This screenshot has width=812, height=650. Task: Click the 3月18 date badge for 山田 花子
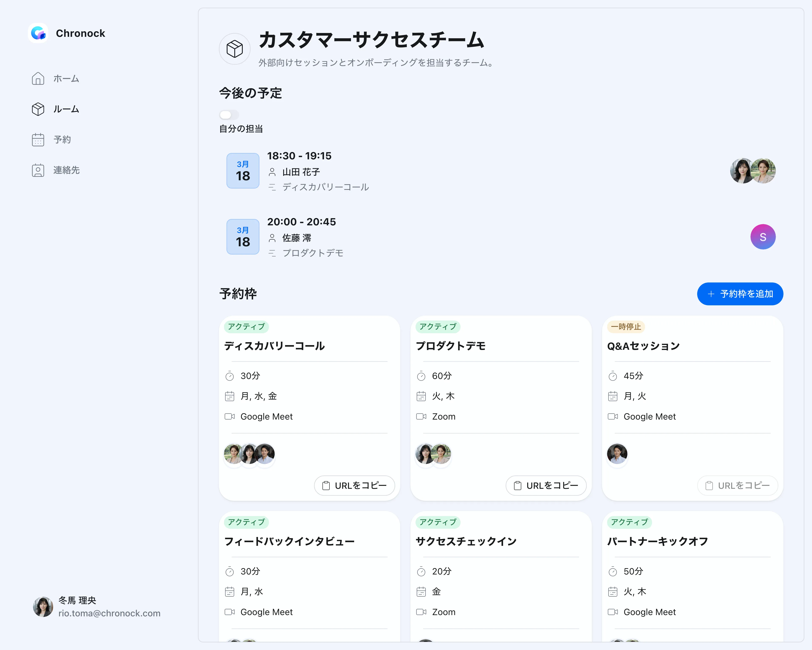pos(243,171)
